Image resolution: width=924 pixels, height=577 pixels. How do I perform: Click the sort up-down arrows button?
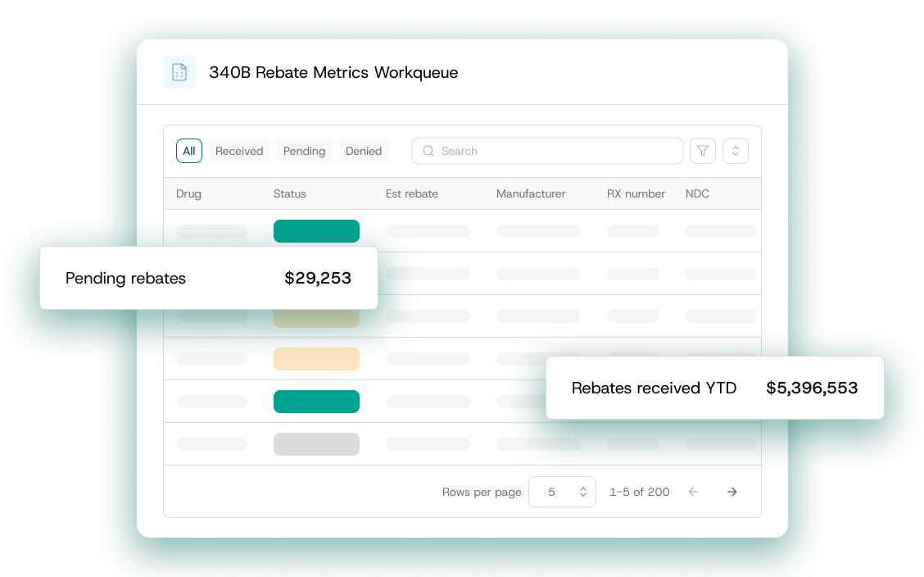tap(736, 151)
